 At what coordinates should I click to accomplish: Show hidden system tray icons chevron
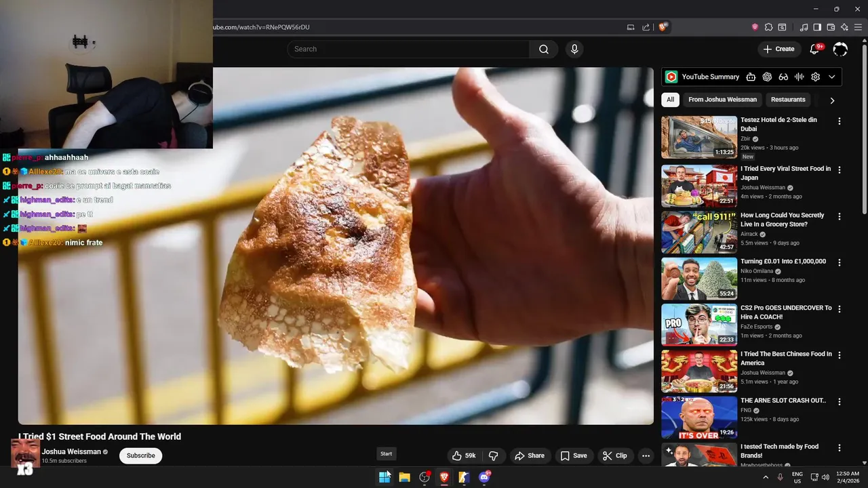click(x=766, y=477)
